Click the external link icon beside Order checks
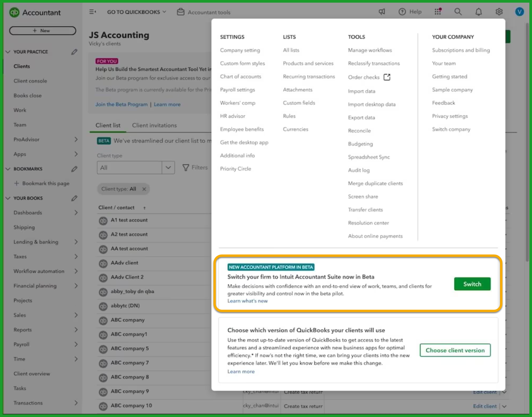The height and width of the screenshot is (417, 532). click(387, 77)
